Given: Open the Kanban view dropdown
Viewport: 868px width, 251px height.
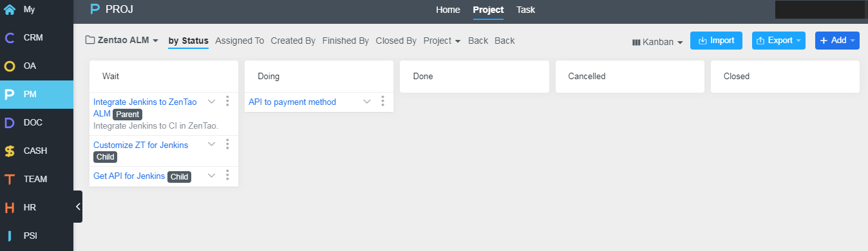Looking at the screenshot, I should point(657,42).
